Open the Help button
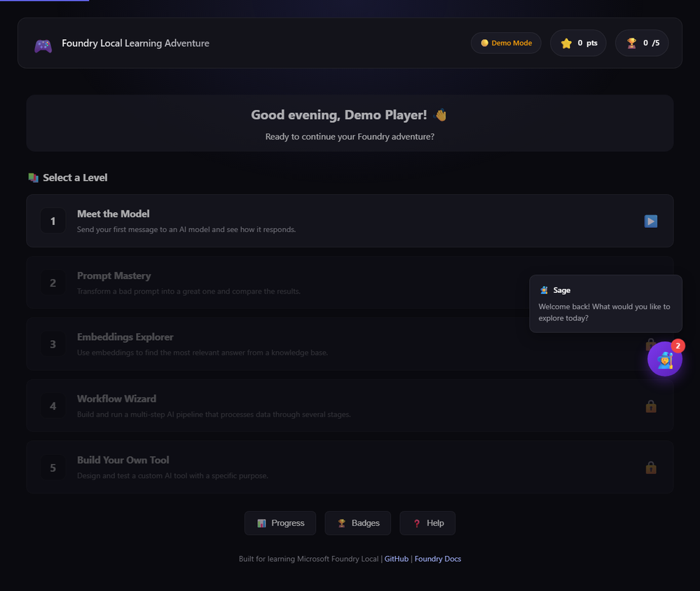700x591 pixels. point(427,523)
